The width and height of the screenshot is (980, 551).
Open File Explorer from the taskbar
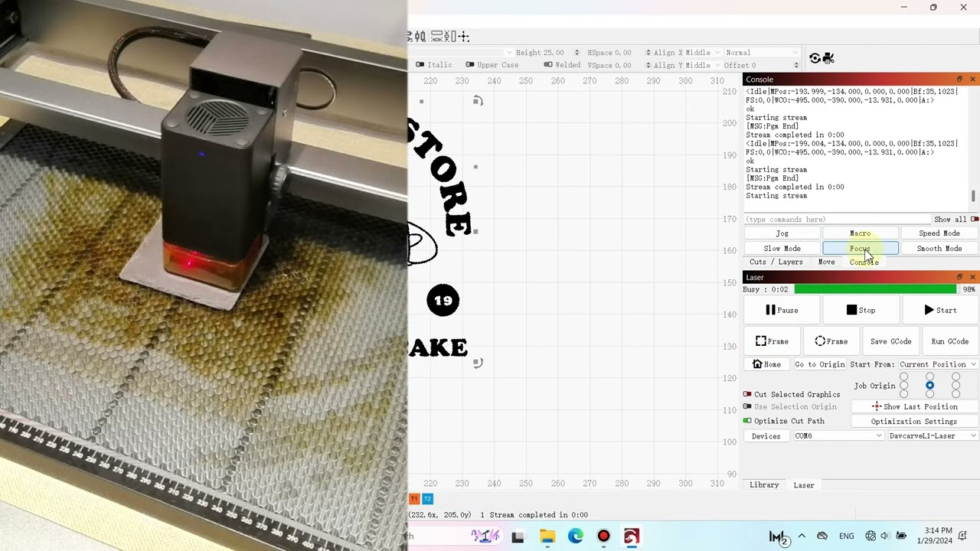click(547, 536)
